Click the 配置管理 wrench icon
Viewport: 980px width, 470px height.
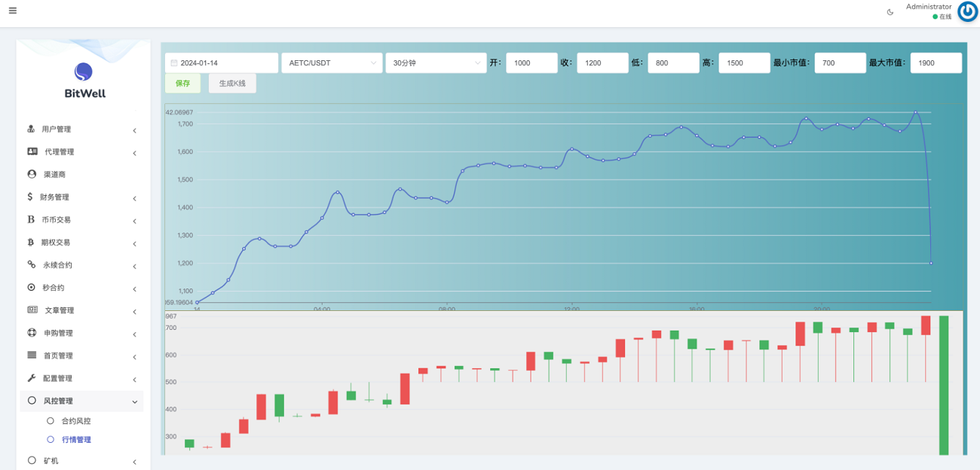32,378
